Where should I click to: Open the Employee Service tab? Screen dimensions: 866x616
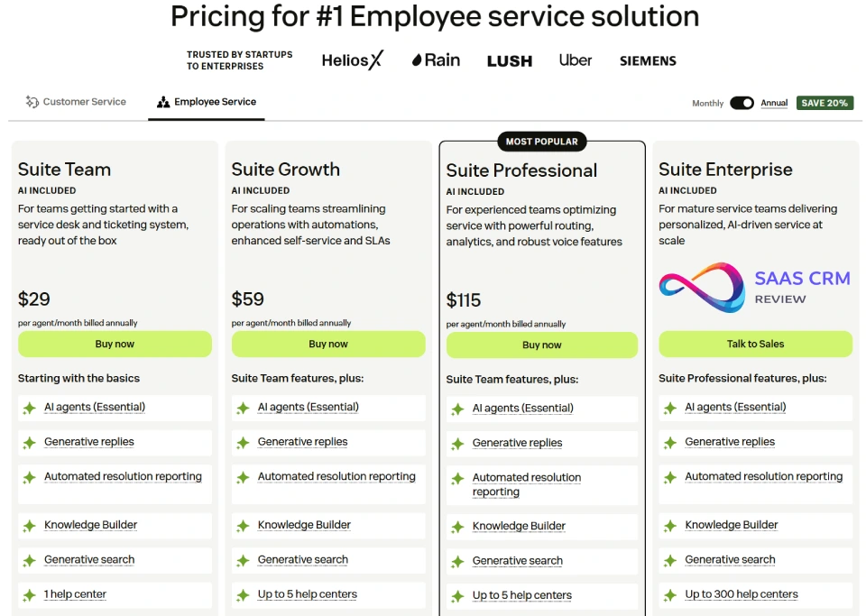pos(215,102)
